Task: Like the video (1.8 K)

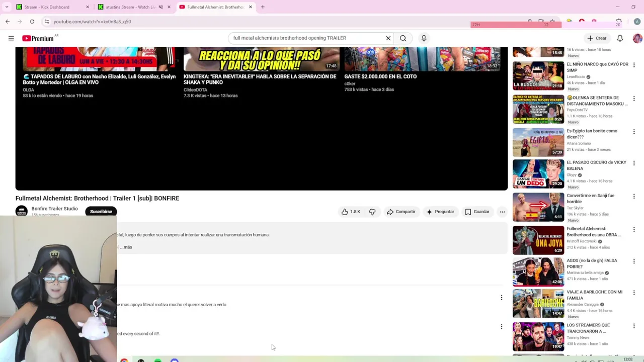Action: [351, 212]
